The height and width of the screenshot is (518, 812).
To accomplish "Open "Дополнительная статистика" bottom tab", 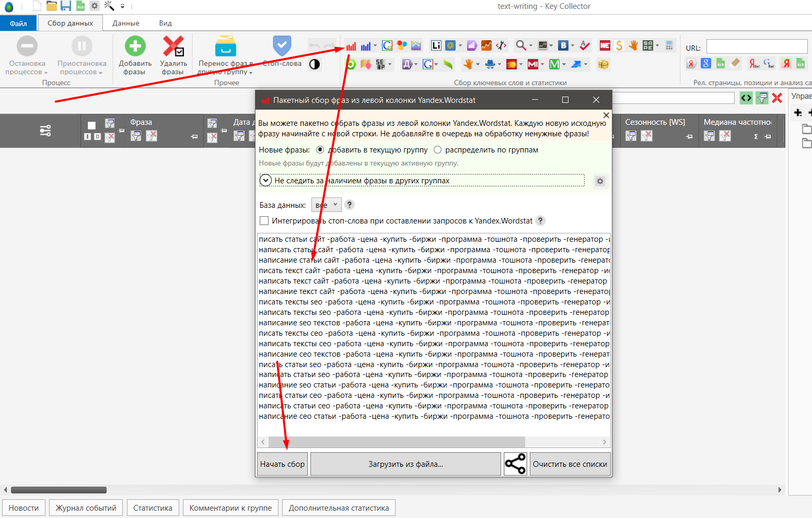I will tap(339, 508).
